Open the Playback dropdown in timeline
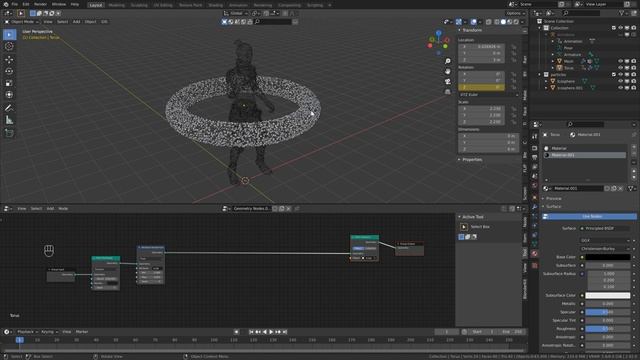The width and height of the screenshot is (640, 360). [x=26, y=332]
